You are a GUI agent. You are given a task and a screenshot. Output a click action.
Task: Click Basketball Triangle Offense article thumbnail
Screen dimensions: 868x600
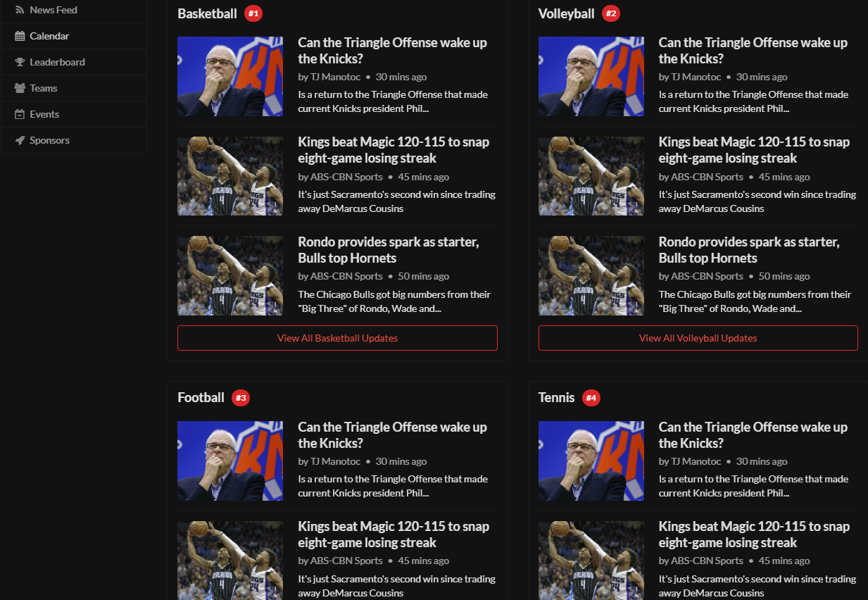[230, 76]
